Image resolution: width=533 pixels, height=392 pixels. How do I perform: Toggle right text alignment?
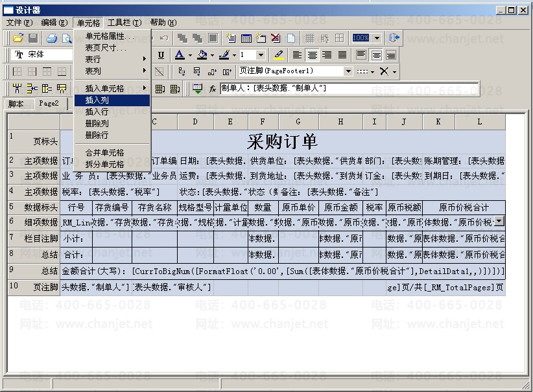(326, 55)
